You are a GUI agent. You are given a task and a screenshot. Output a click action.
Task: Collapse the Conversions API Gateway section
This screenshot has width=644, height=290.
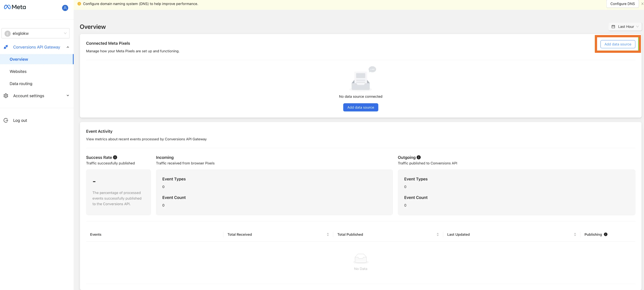[68, 47]
